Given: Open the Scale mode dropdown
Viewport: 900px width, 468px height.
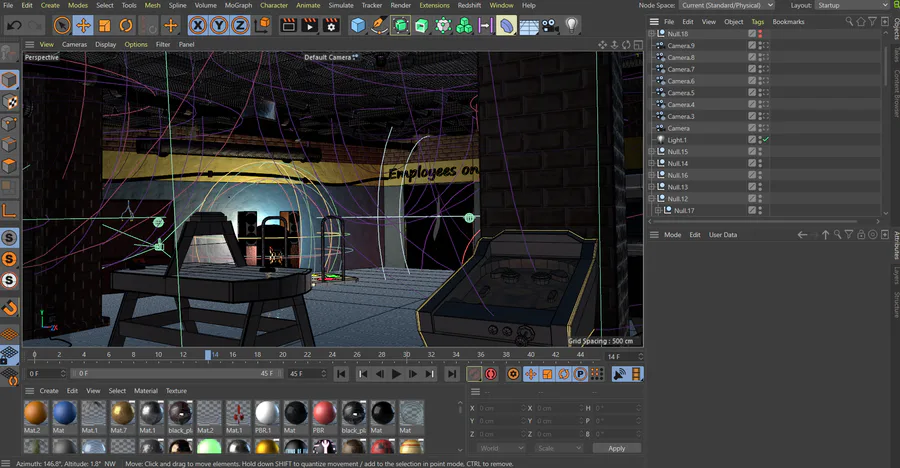Looking at the screenshot, I should point(558,448).
